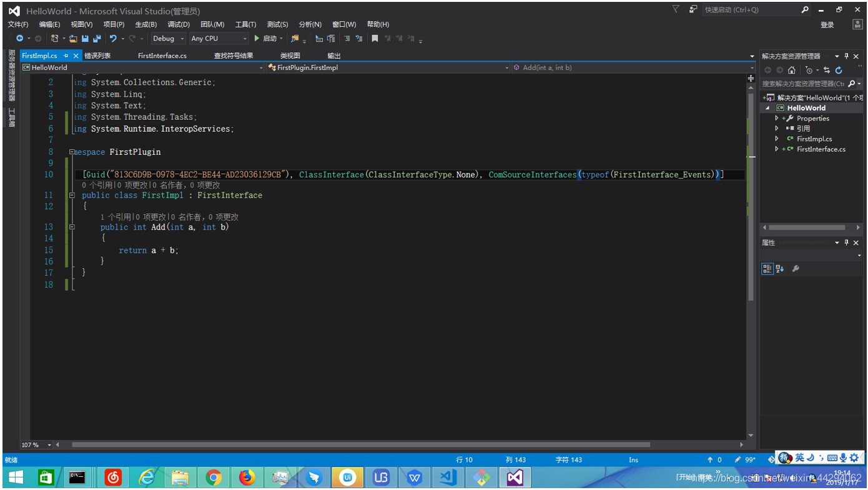This screenshot has height=490, width=868.
Task: Click the Save All toolbar icon
Action: click(x=97, y=39)
